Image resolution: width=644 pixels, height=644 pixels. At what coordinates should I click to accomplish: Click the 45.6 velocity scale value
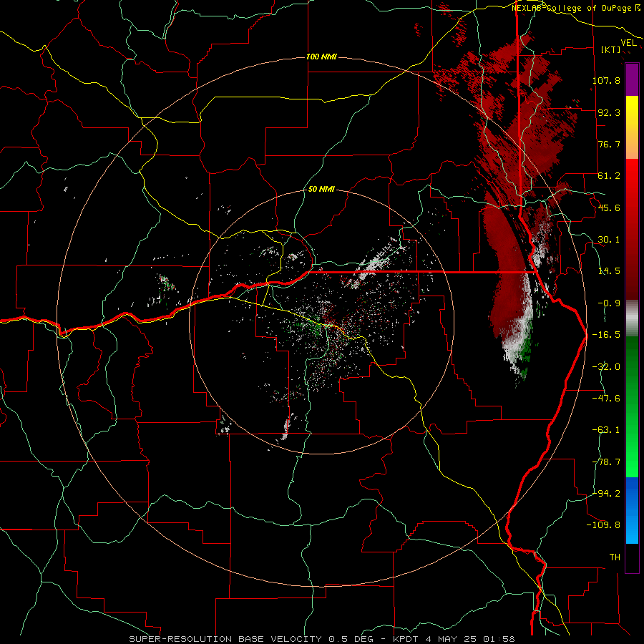pyautogui.click(x=609, y=208)
